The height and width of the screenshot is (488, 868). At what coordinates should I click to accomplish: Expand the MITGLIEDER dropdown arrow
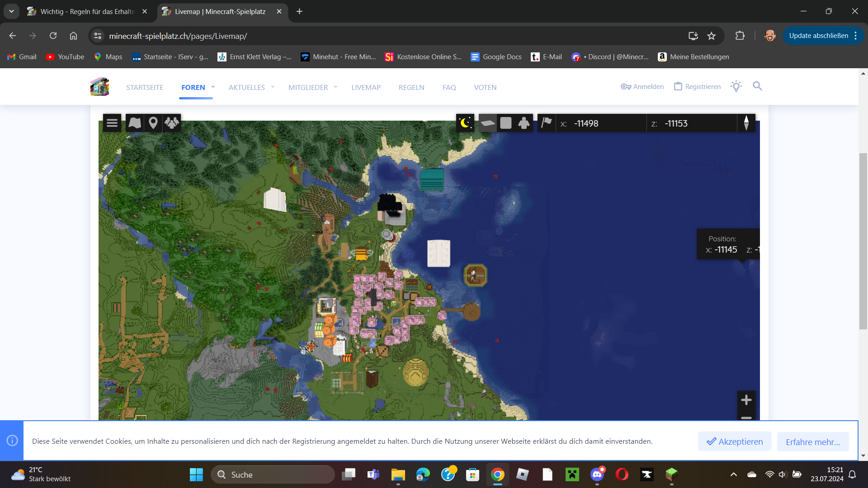335,87
